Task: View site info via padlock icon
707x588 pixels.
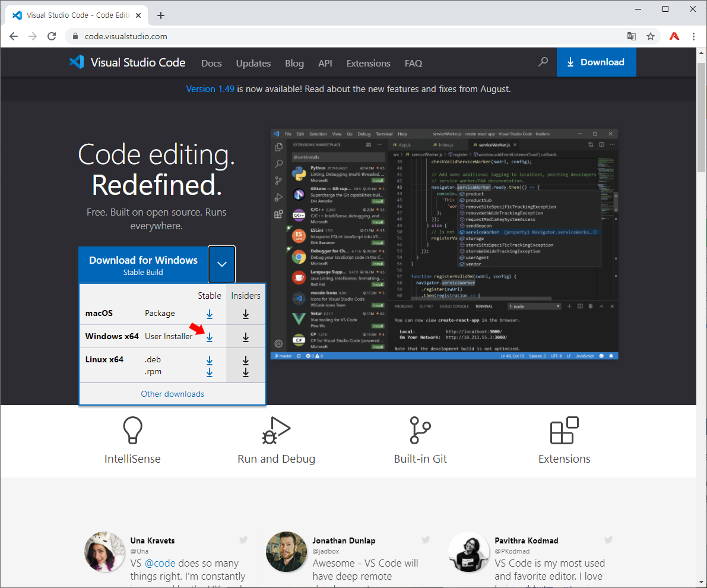Action: point(75,36)
